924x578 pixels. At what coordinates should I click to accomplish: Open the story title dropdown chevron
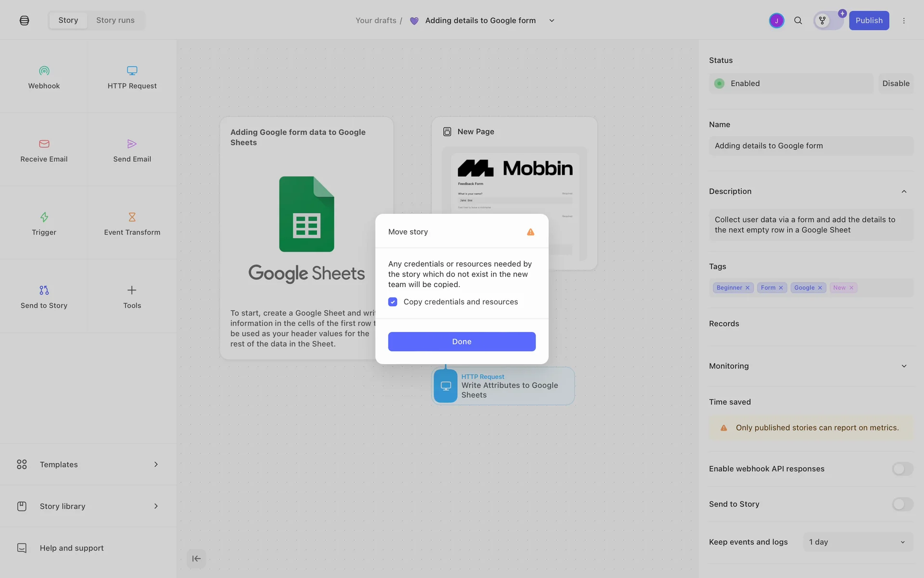(x=552, y=21)
